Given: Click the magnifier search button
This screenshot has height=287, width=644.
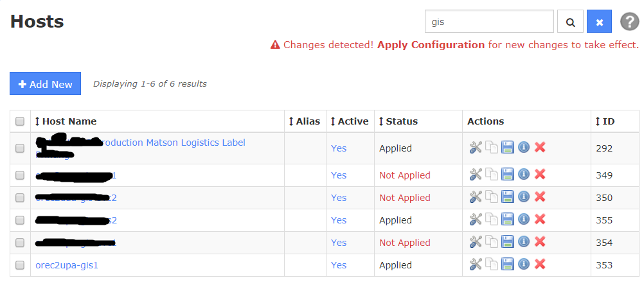Looking at the screenshot, I should coord(570,22).
